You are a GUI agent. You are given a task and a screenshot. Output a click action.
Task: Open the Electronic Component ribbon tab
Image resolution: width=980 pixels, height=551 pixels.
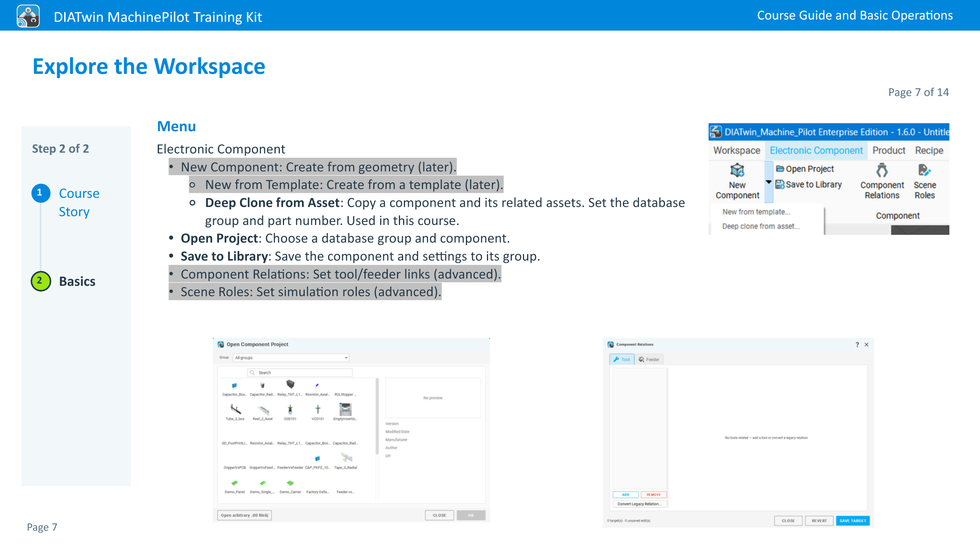[x=816, y=150]
